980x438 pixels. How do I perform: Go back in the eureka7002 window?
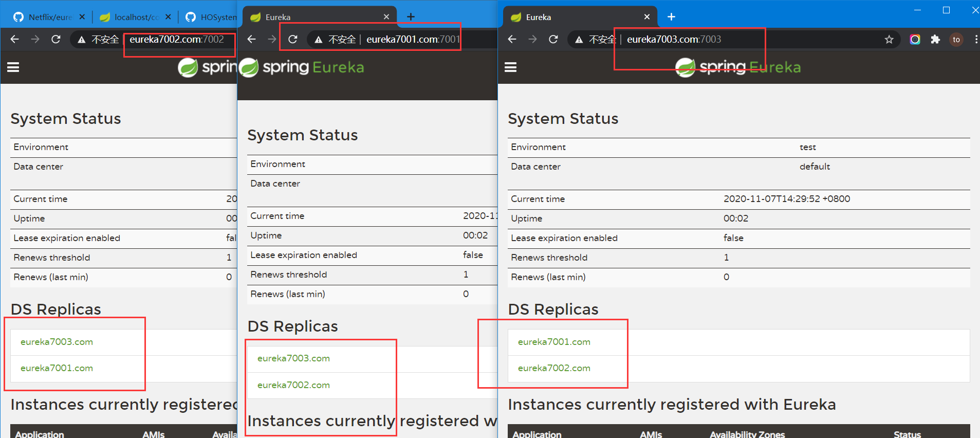(x=15, y=39)
